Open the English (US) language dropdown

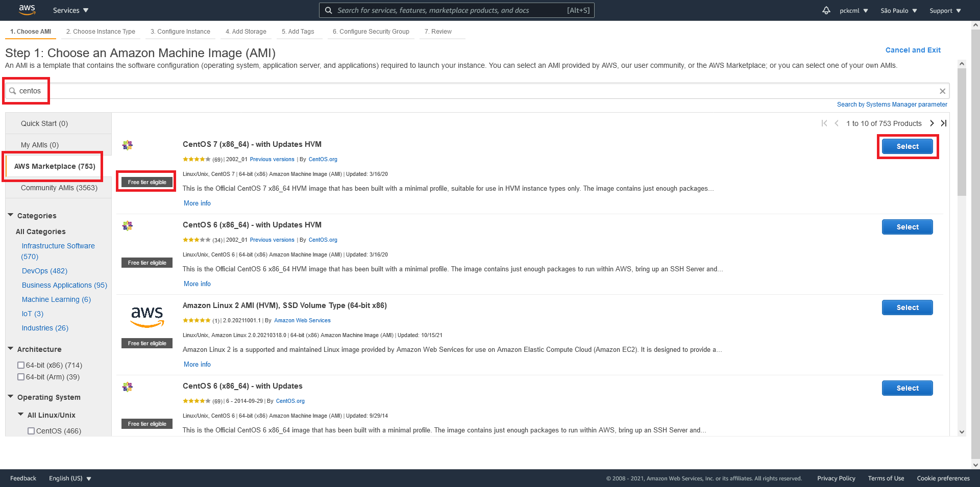(69, 478)
